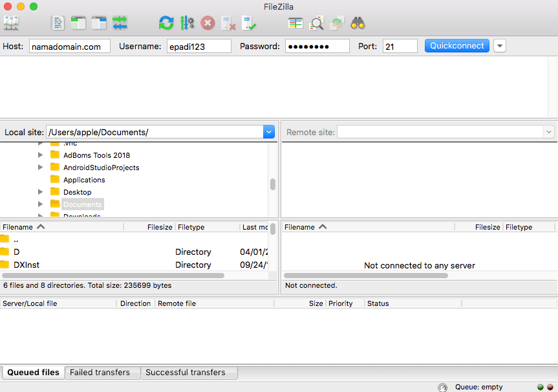Toggle the message log display
This screenshot has height=392, width=558.
point(58,23)
